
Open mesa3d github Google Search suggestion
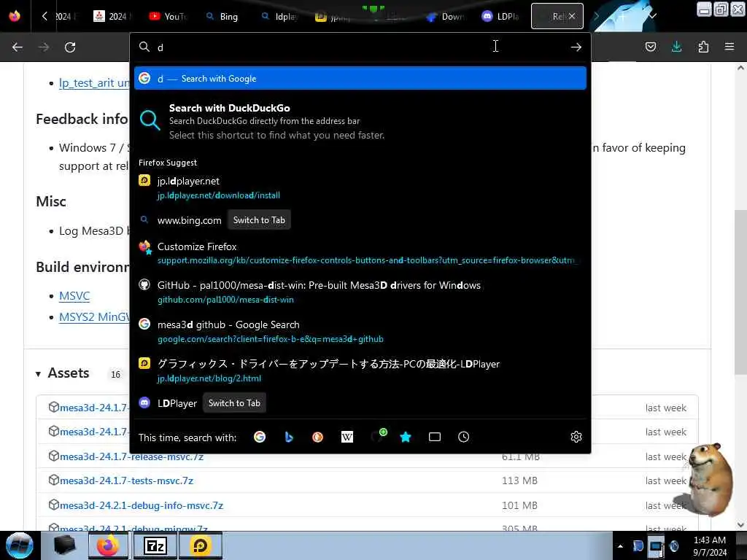[360, 331]
